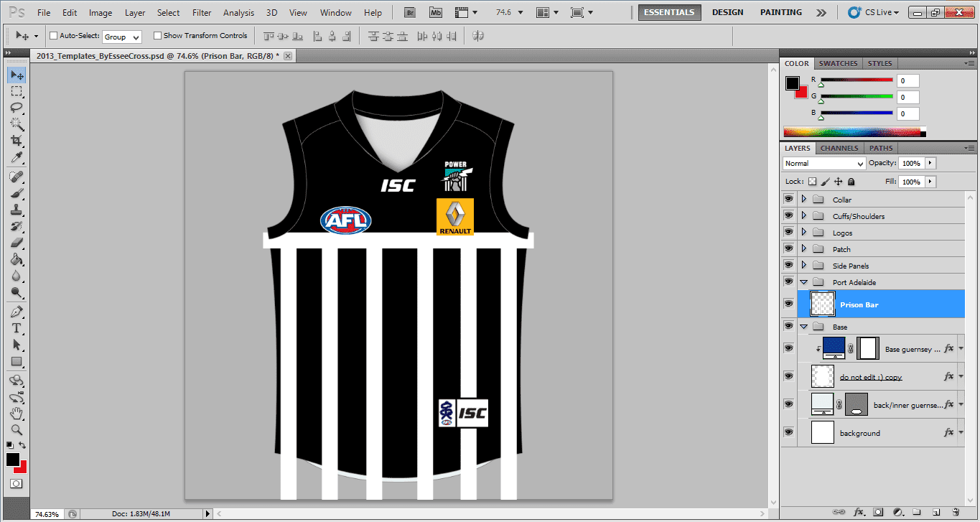Collapse the Port Adelaide layer group
Image resolution: width=980 pixels, height=522 pixels.
pyautogui.click(x=803, y=282)
